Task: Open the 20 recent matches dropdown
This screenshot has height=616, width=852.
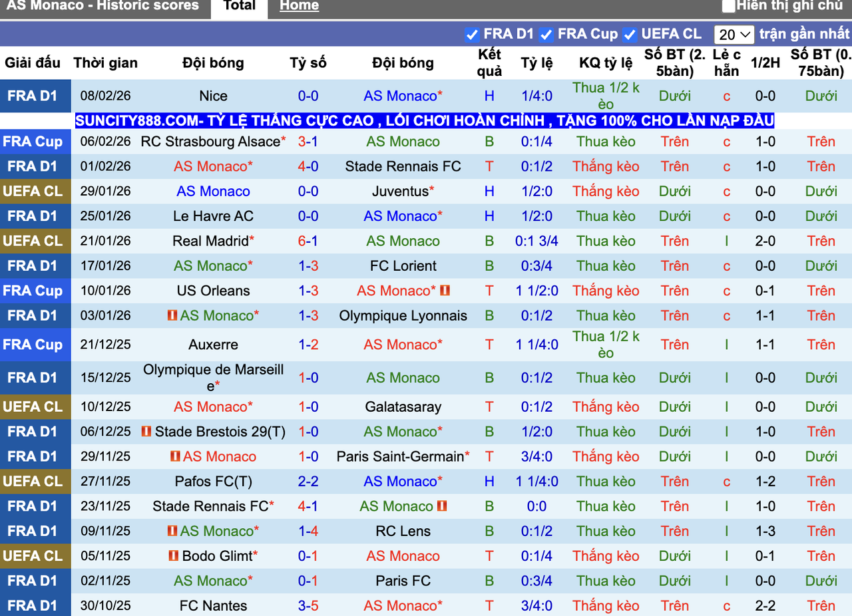Action: click(734, 35)
